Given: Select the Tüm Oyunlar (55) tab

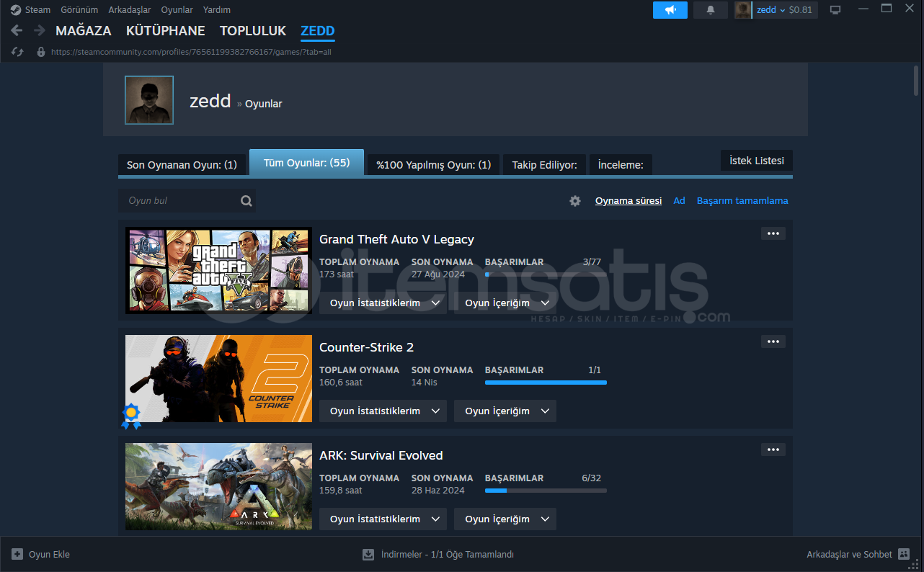Looking at the screenshot, I should [x=307, y=163].
